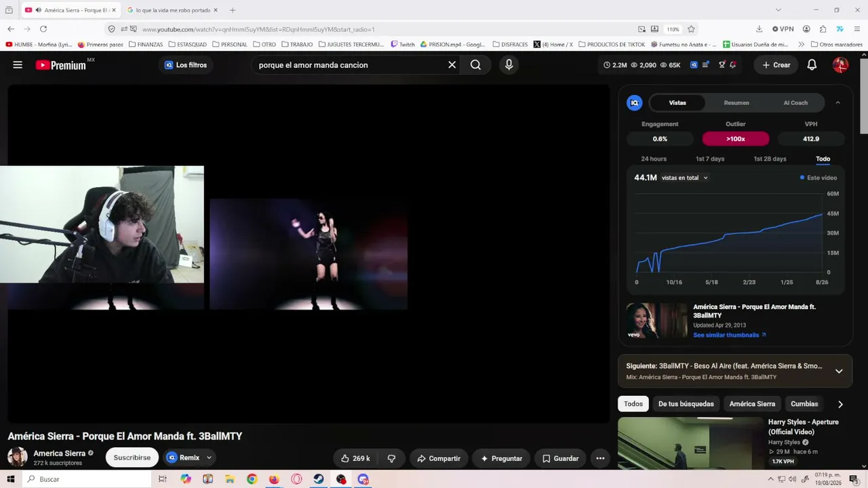
Task: Run search with magnifier button
Action: pyautogui.click(x=475, y=65)
